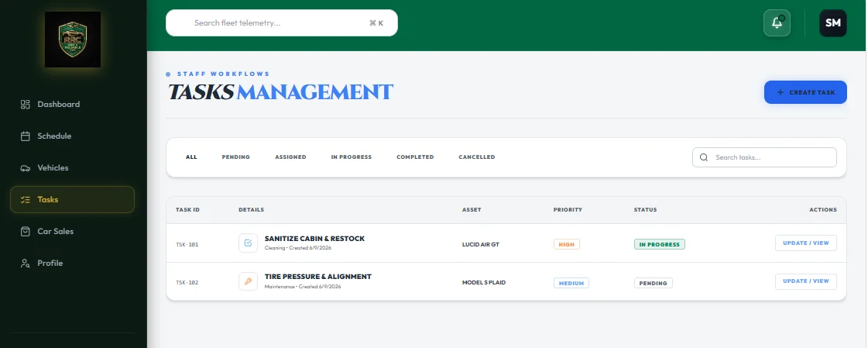
Task: Click Tire Pressure & Alignment title
Action: pyautogui.click(x=317, y=277)
